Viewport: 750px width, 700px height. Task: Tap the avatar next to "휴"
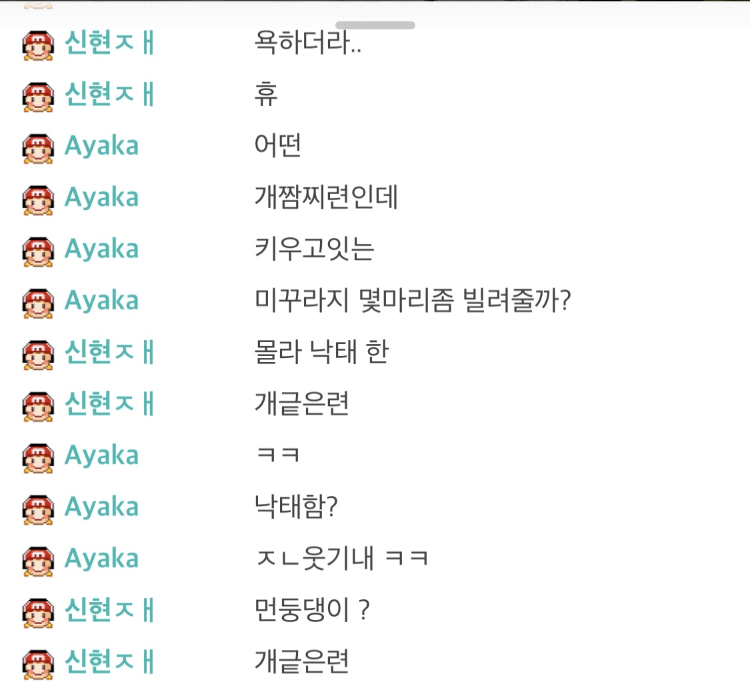37,95
